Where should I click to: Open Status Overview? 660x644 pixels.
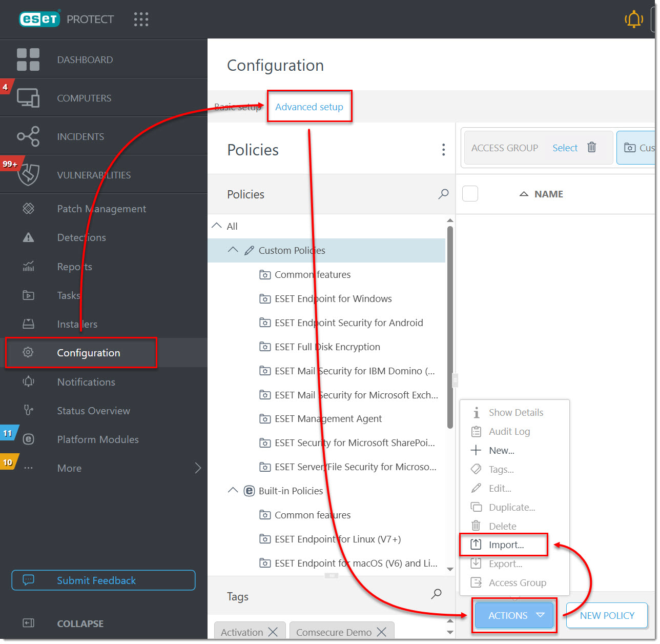click(x=104, y=411)
